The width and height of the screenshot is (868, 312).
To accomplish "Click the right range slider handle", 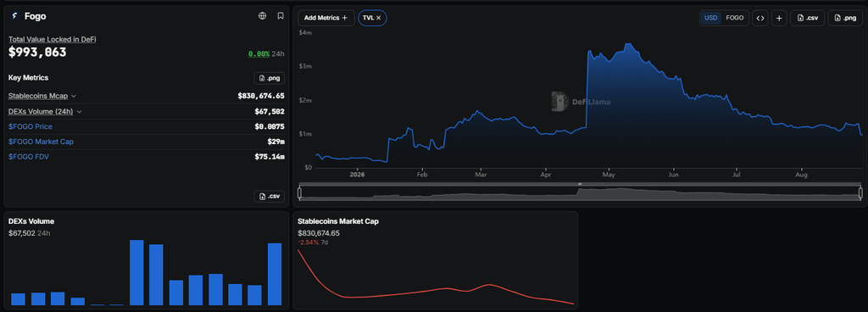I will click(x=860, y=192).
